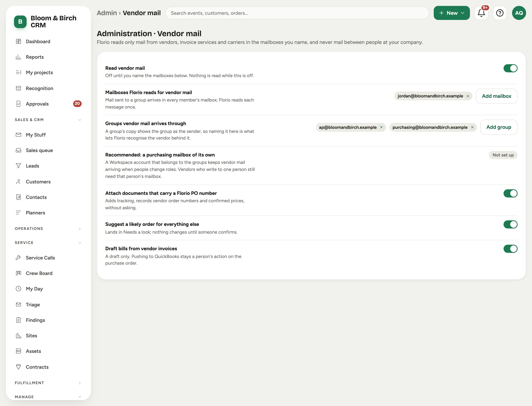Image resolution: width=532 pixels, height=406 pixels.
Task: Click the Dashboard grid icon
Action: click(18, 41)
